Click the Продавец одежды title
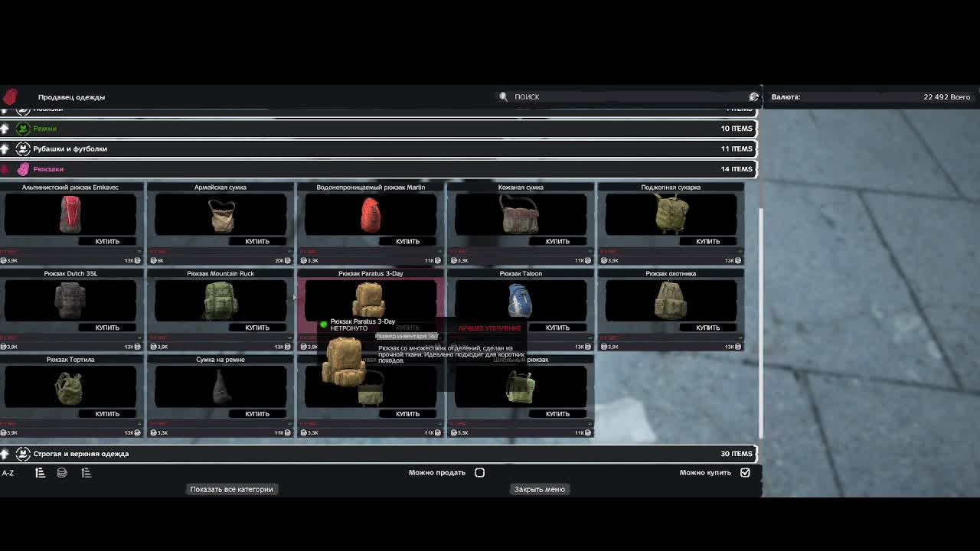 click(71, 97)
